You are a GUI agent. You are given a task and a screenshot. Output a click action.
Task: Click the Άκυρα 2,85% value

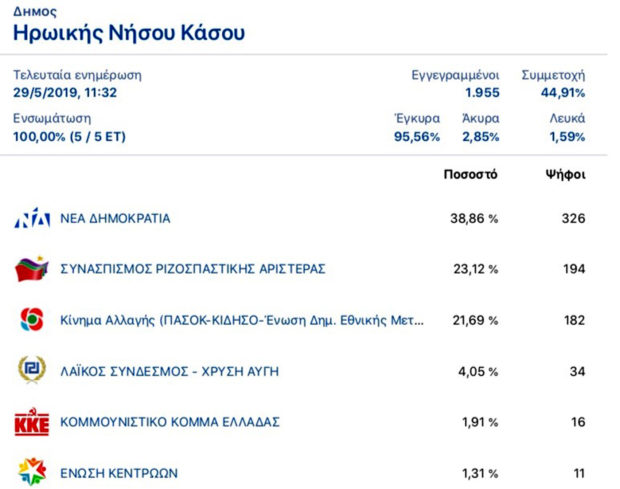coord(481,137)
